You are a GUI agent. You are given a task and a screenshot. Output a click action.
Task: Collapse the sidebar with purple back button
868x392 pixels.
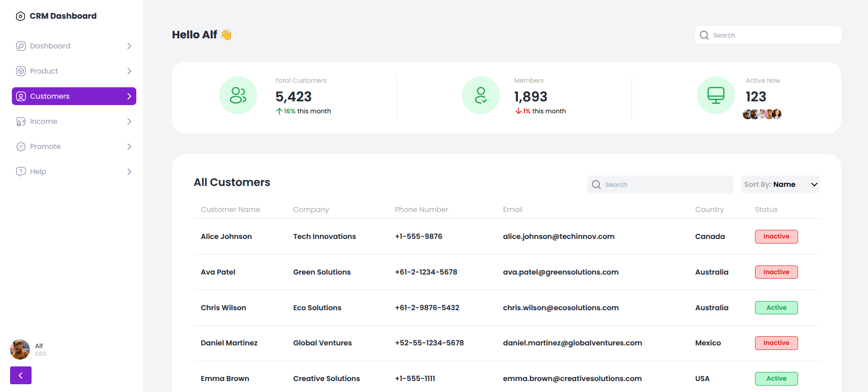(21, 376)
